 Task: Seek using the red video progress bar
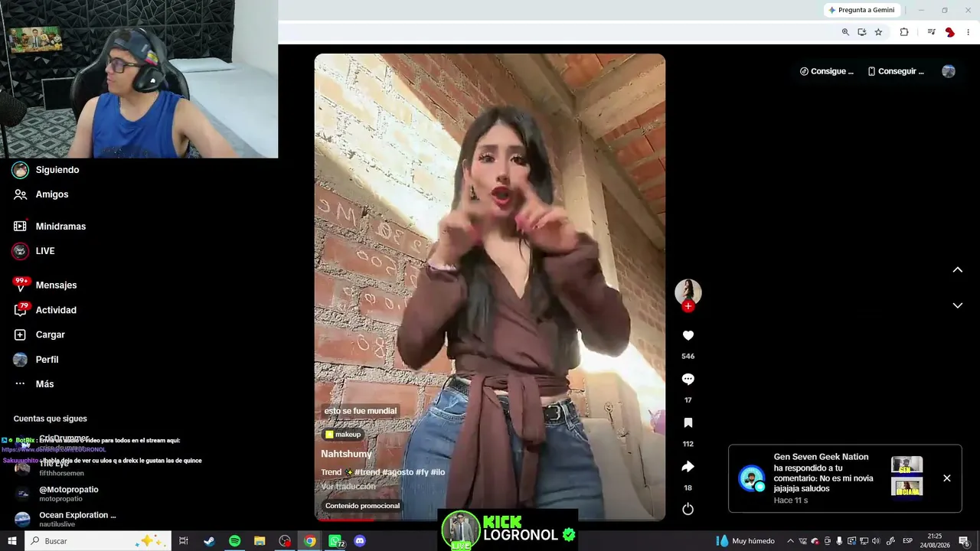345,520
